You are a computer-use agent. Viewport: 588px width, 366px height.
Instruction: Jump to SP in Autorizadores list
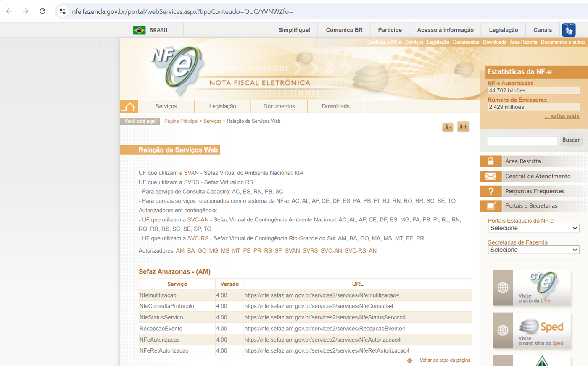coord(278,251)
